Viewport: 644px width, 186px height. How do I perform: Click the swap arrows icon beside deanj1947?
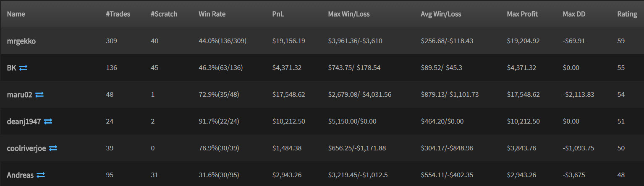coord(48,121)
